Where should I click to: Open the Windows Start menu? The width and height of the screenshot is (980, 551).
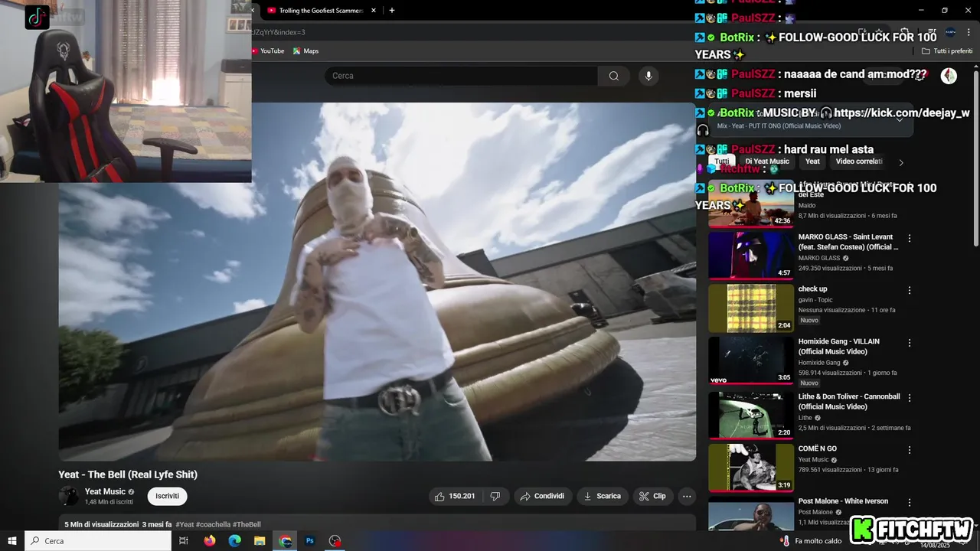12,541
